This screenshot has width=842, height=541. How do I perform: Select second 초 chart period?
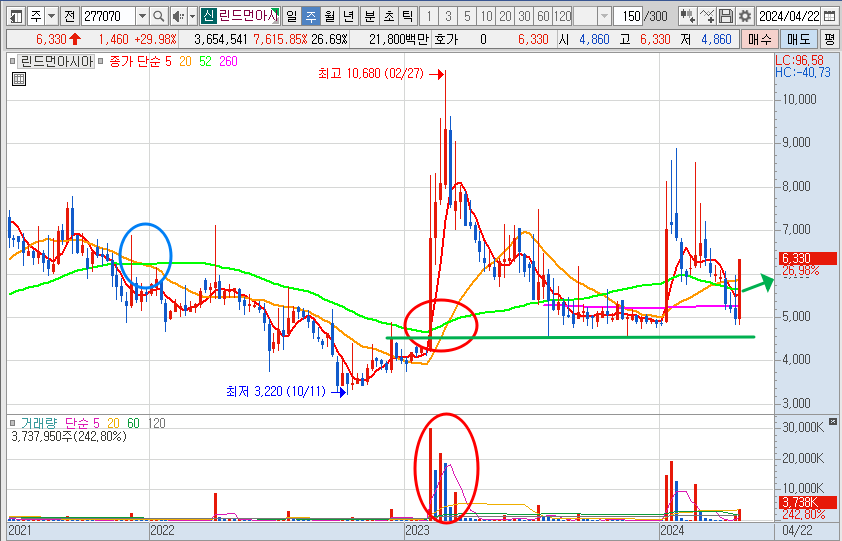point(389,16)
